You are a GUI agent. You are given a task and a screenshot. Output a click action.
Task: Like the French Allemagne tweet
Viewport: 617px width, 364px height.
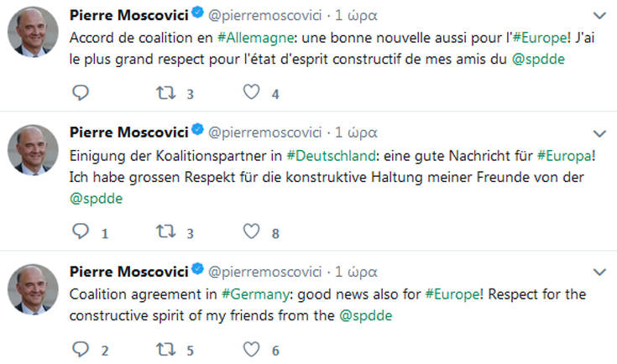click(x=251, y=92)
